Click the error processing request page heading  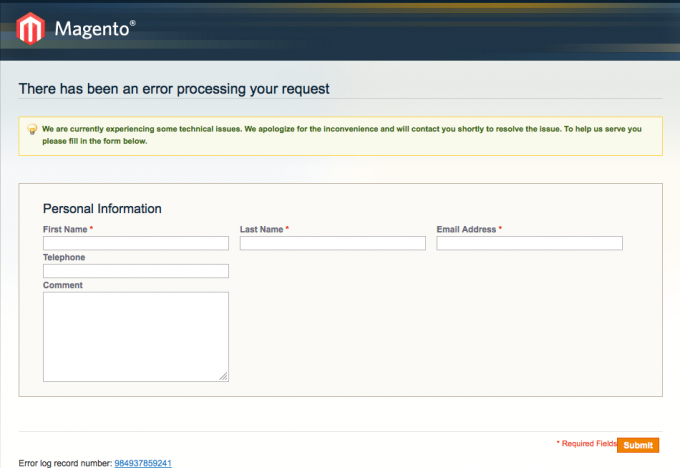click(x=174, y=89)
